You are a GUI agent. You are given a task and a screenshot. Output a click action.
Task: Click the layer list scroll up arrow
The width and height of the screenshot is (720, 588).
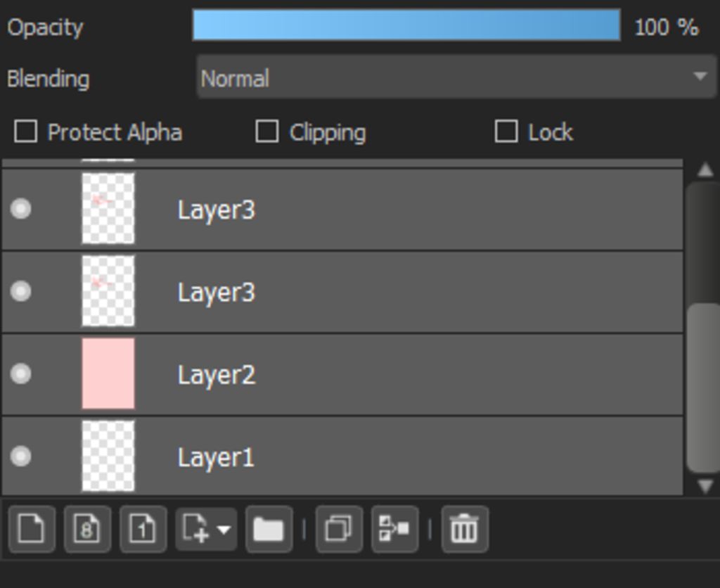point(705,170)
